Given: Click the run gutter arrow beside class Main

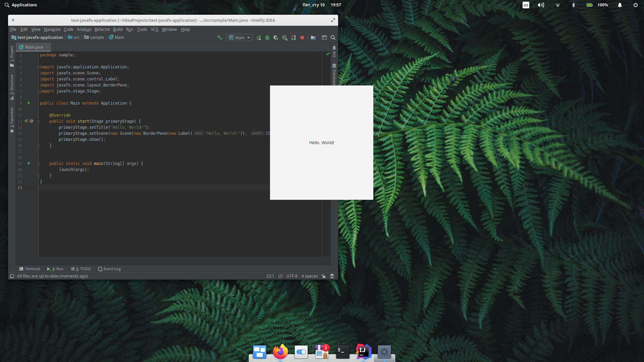Looking at the screenshot, I should (29, 103).
